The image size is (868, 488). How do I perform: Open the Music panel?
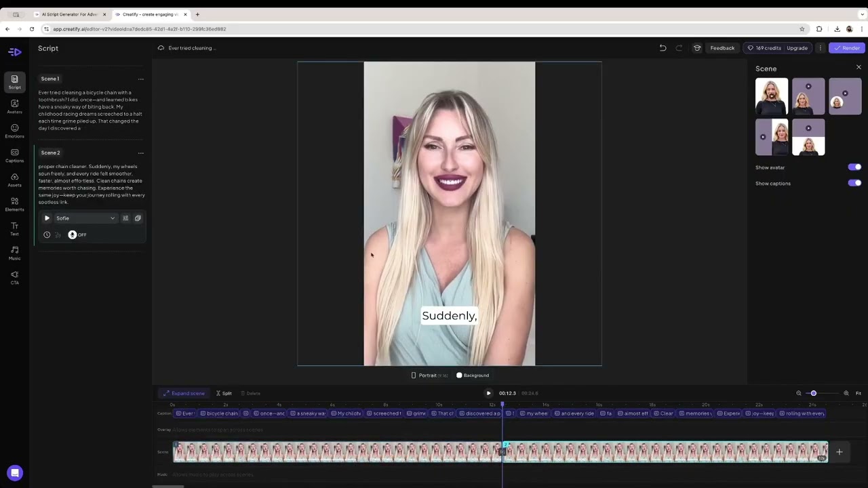point(14,253)
